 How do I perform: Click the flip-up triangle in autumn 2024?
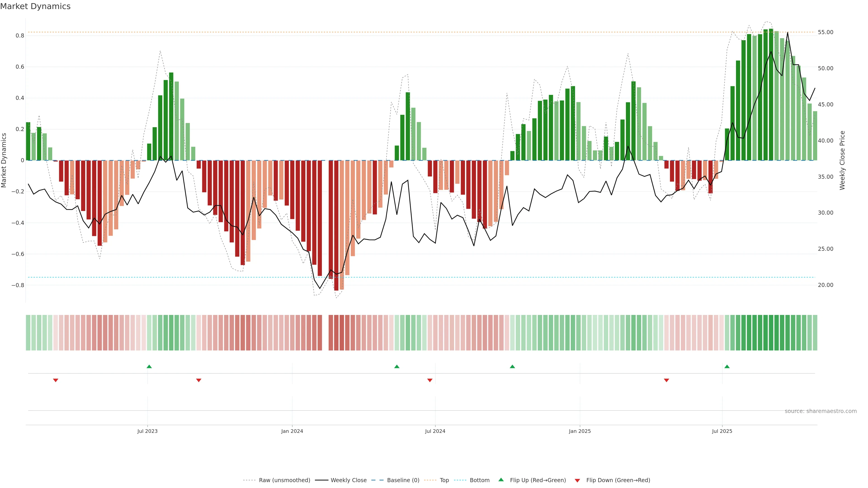tap(512, 366)
